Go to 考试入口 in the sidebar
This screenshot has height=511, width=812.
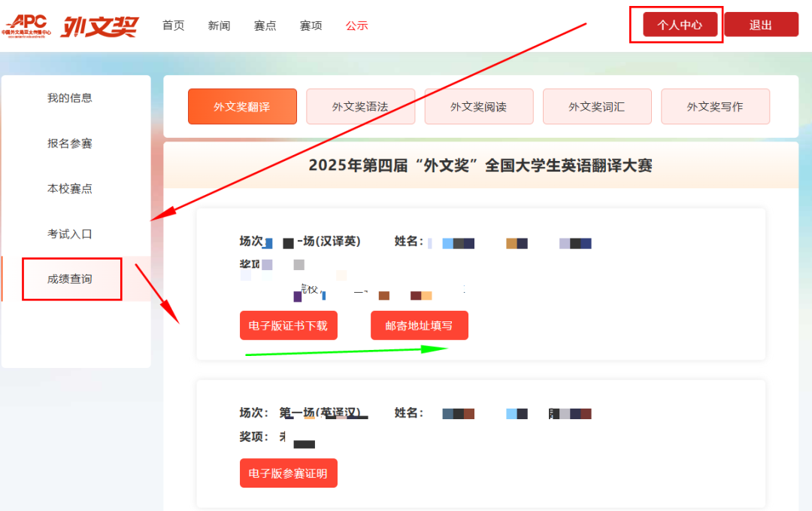(x=70, y=233)
